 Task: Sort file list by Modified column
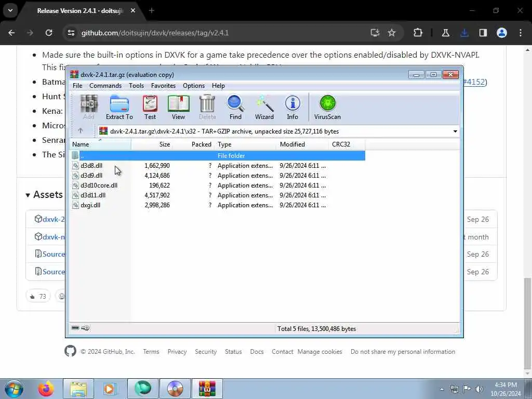coord(303,144)
